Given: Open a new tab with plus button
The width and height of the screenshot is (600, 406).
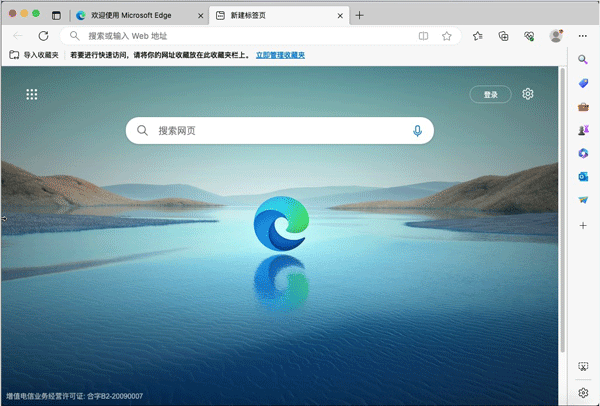Looking at the screenshot, I should pos(359,15).
